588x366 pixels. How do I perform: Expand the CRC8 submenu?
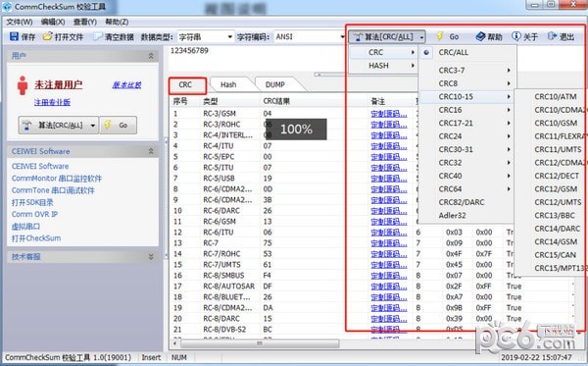pos(466,83)
